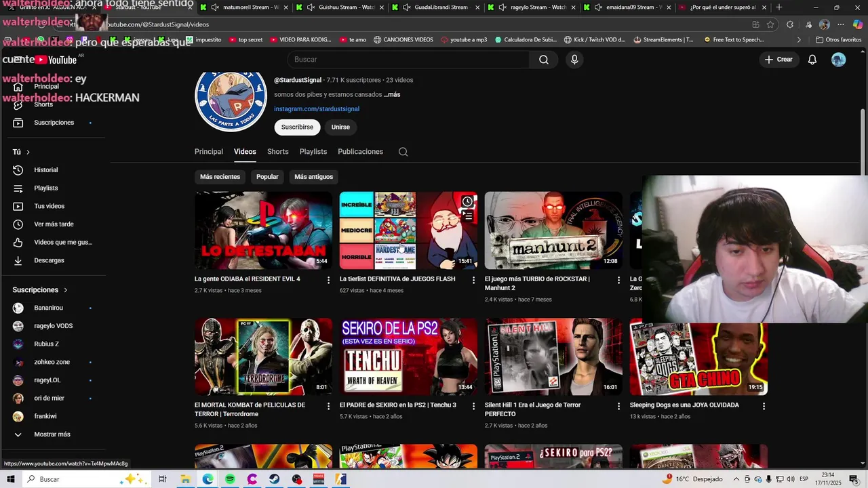Unmute emaidana09 Stream tab speaker icon

[x=598, y=7]
